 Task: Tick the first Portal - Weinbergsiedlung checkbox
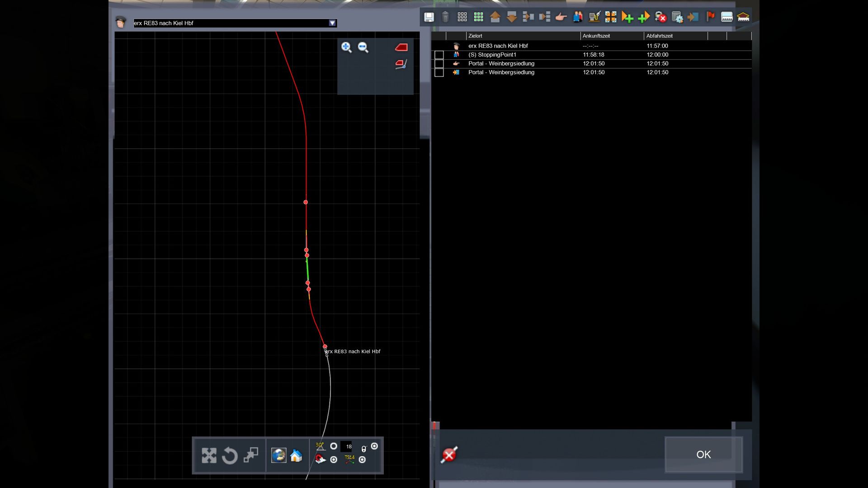(x=439, y=64)
